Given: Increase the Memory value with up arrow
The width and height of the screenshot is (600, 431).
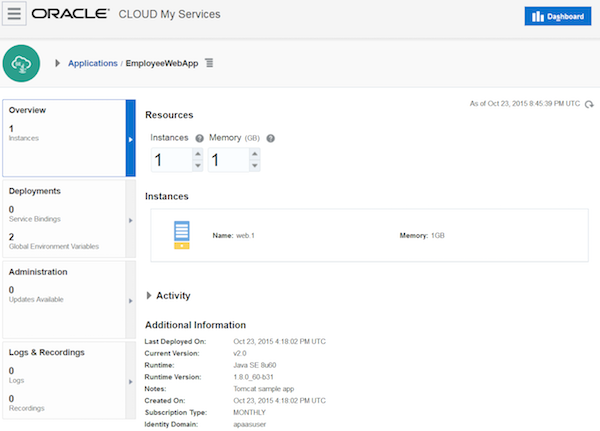Looking at the screenshot, I should [x=255, y=154].
